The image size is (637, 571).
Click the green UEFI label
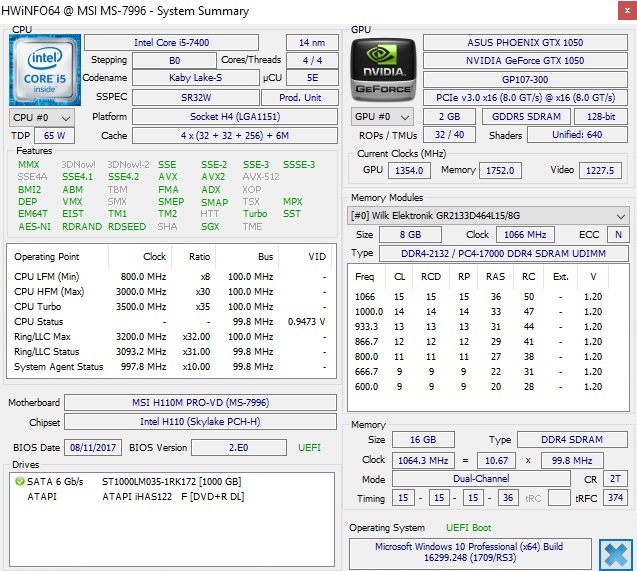309,448
